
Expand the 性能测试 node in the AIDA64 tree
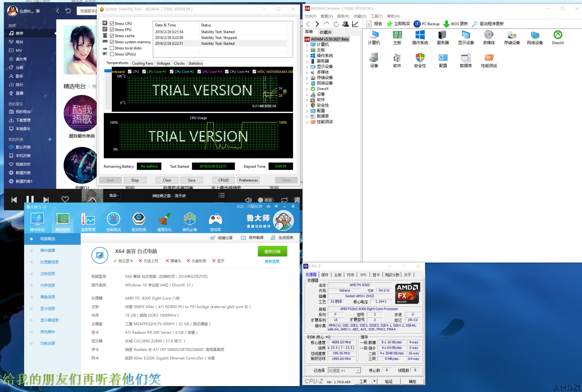click(307, 122)
